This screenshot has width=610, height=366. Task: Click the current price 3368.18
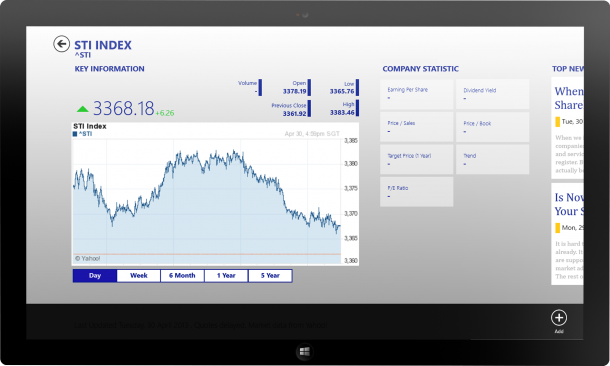click(124, 109)
